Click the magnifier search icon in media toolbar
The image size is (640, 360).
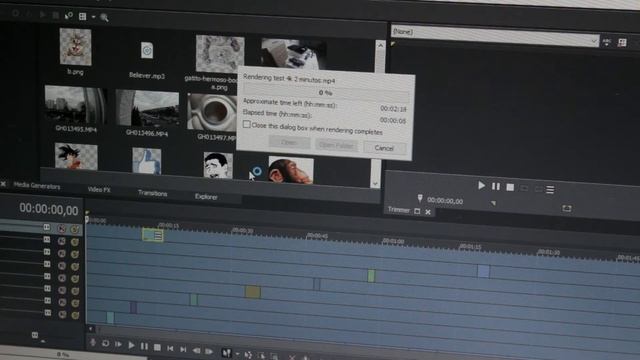click(104, 18)
